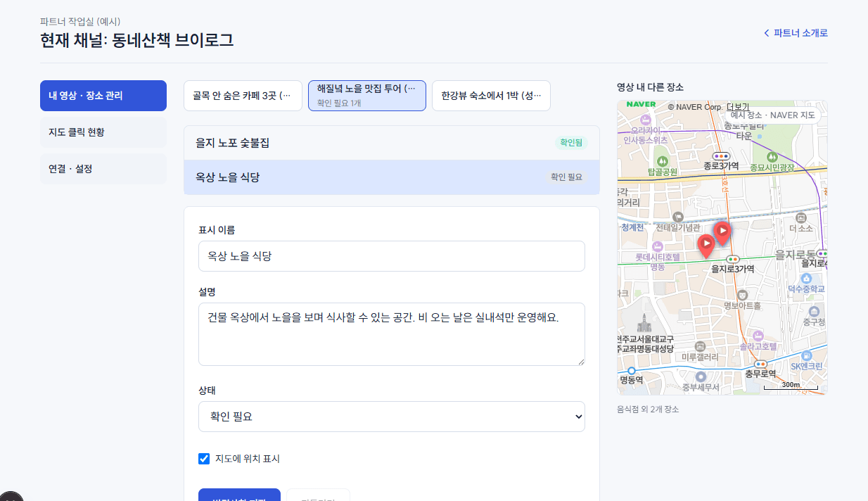Click 현재 채널: 동네산책 브이로그 title
868x501 pixels.
137,40
